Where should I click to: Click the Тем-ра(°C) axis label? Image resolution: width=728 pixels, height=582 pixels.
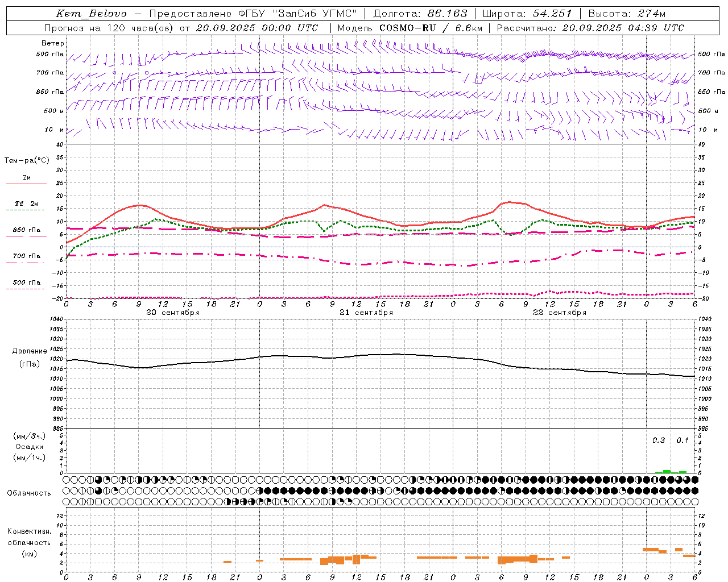tap(27, 161)
